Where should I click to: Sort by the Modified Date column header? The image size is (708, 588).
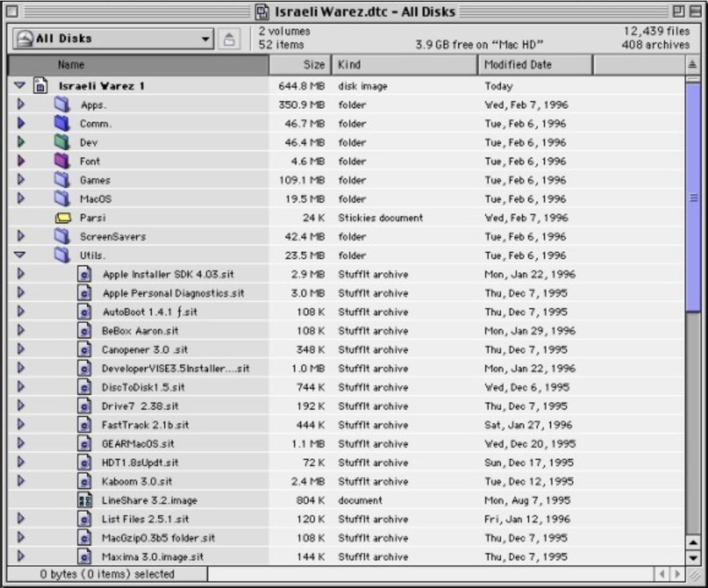pos(535,65)
